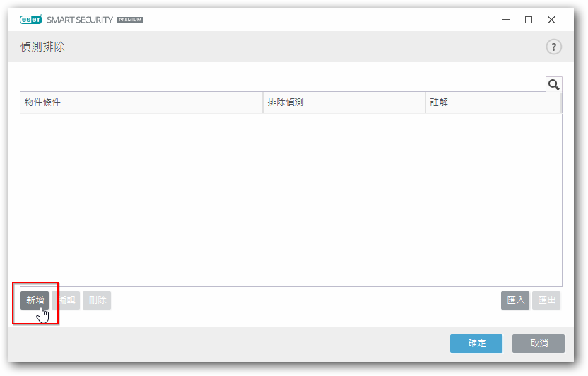
Task: Click the SMART SECURITY title text
Action: coord(80,20)
